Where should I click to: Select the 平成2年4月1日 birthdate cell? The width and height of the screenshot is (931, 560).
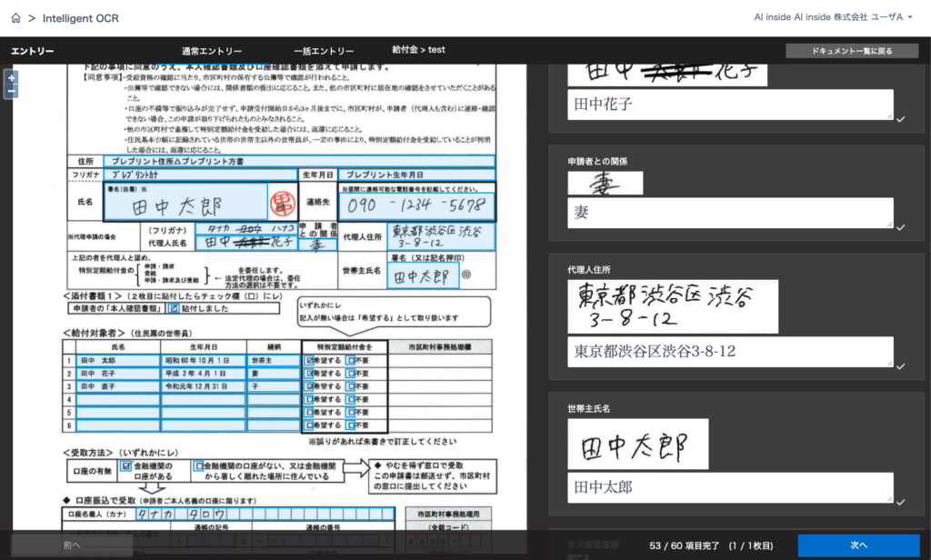[203, 374]
